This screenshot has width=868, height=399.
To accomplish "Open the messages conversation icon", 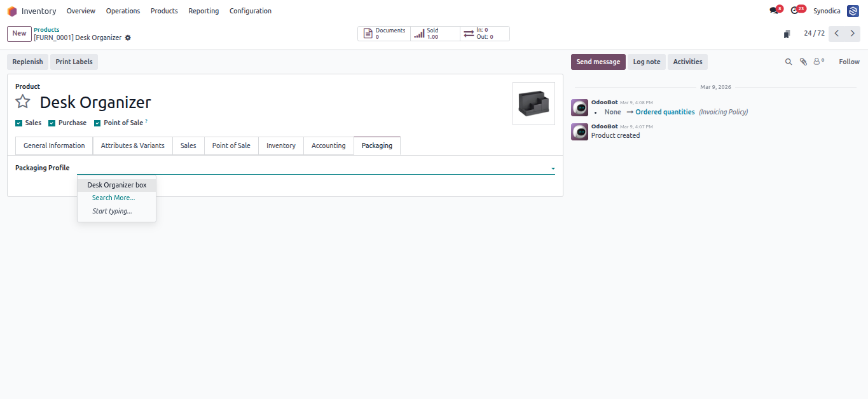I will (774, 11).
